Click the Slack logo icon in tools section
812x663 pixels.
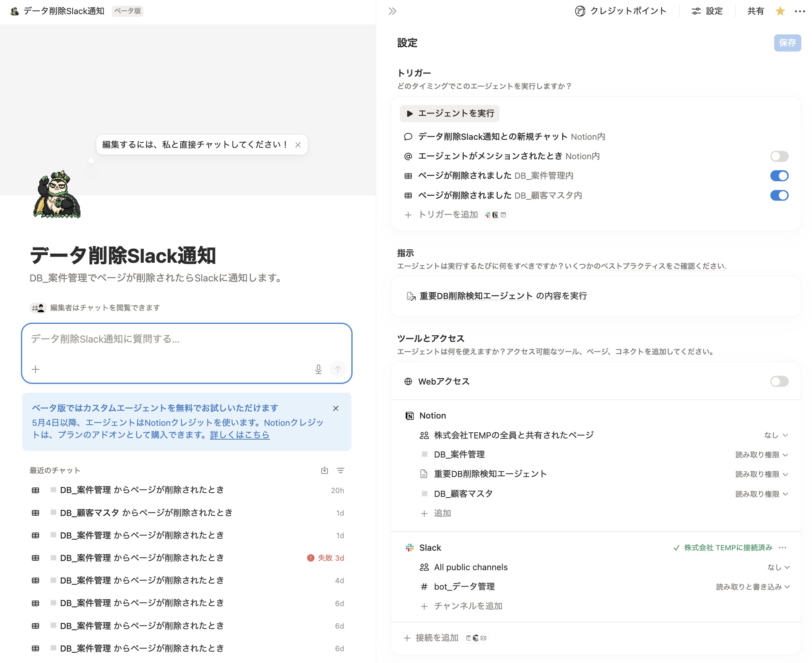[409, 548]
